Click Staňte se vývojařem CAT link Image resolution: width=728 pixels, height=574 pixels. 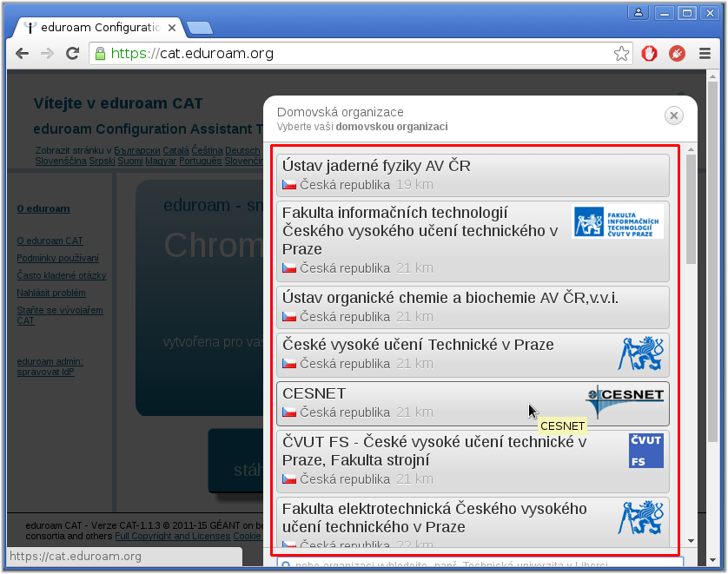coord(60,315)
